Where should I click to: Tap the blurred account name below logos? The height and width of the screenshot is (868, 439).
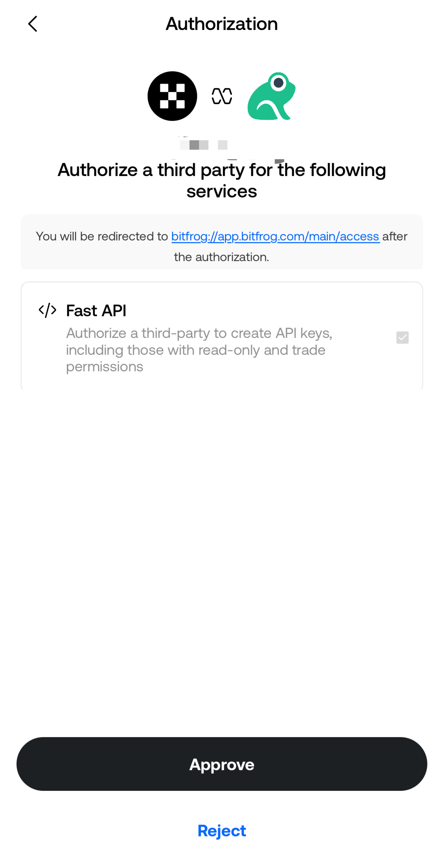click(204, 145)
